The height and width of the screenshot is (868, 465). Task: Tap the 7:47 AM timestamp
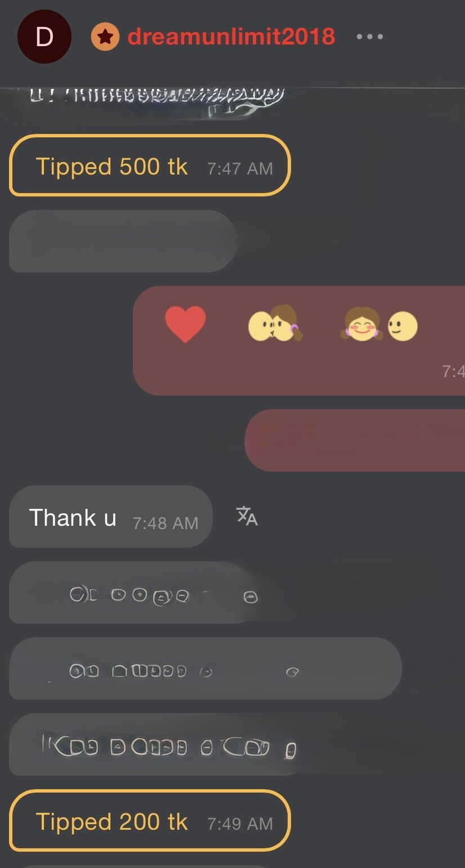pos(240,168)
